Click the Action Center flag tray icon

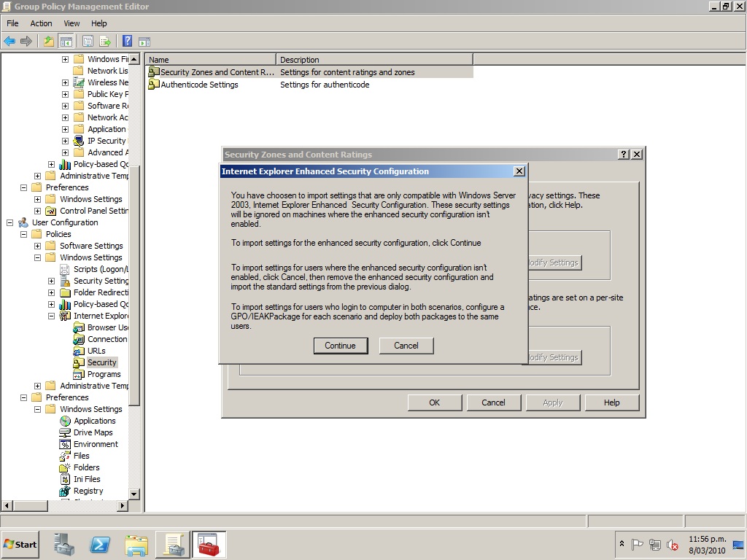(x=637, y=544)
